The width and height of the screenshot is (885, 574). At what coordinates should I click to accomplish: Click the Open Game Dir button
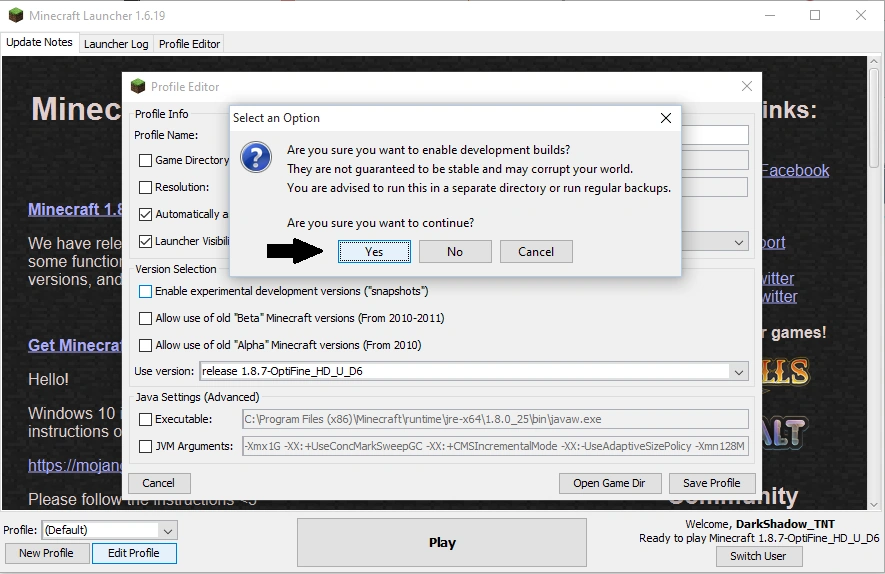click(x=610, y=483)
